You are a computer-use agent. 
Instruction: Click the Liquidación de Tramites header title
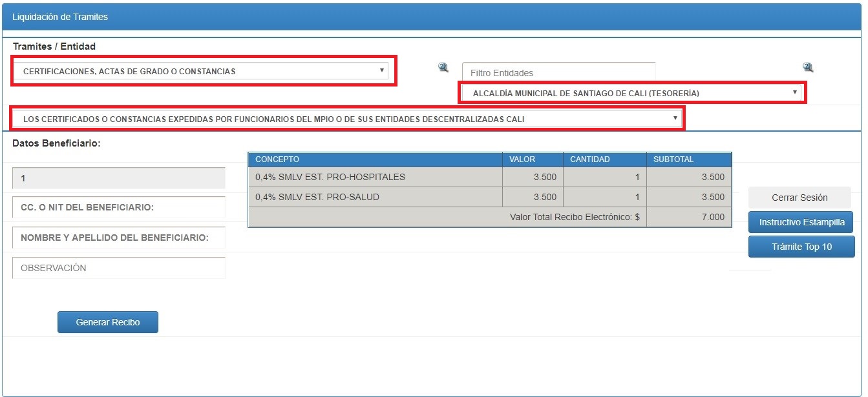click(60, 17)
